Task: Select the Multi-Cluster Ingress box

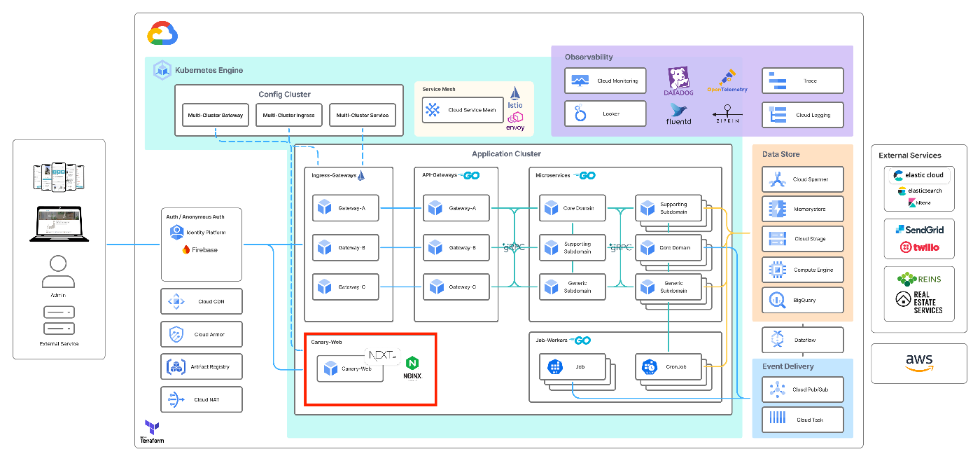Action: [289, 116]
